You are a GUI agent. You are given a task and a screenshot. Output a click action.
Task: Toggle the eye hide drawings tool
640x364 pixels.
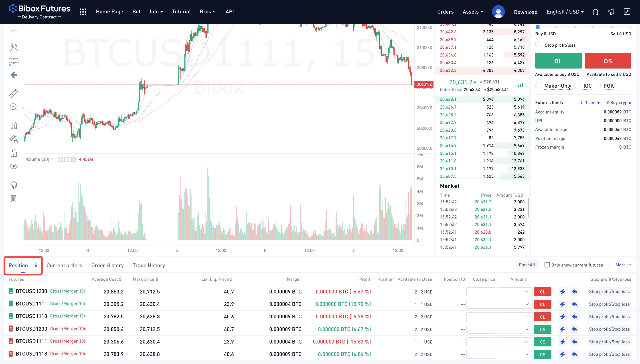pyautogui.click(x=14, y=166)
